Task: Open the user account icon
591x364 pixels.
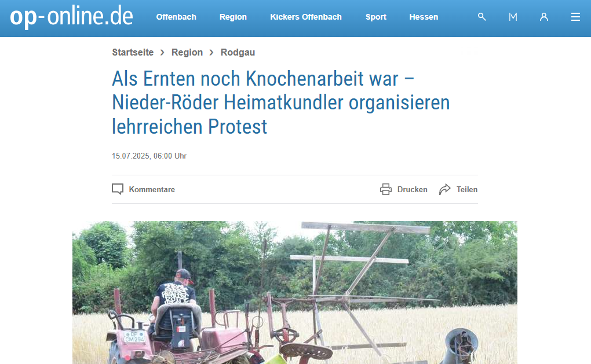Action: tap(544, 17)
